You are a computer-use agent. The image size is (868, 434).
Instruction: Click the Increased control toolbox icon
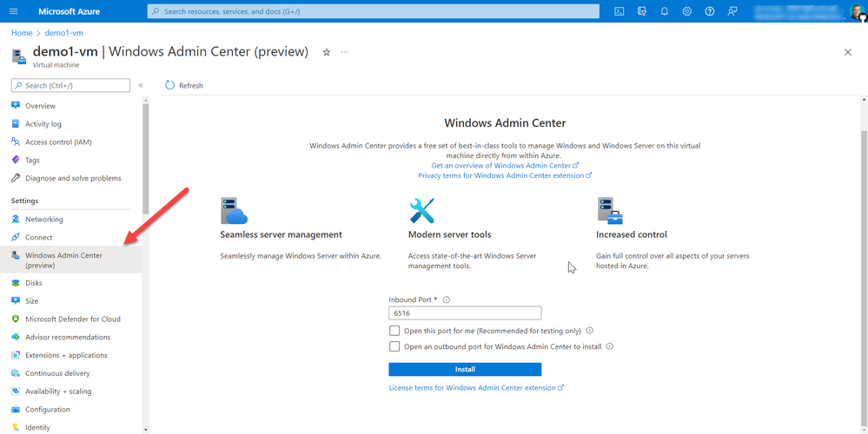click(610, 210)
